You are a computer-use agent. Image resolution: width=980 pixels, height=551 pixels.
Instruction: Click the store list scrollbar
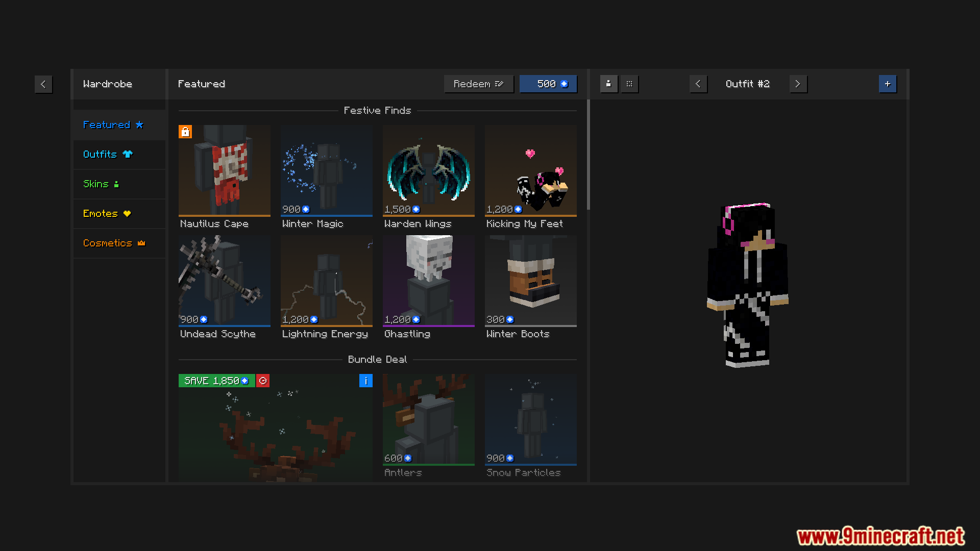(x=588, y=155)
